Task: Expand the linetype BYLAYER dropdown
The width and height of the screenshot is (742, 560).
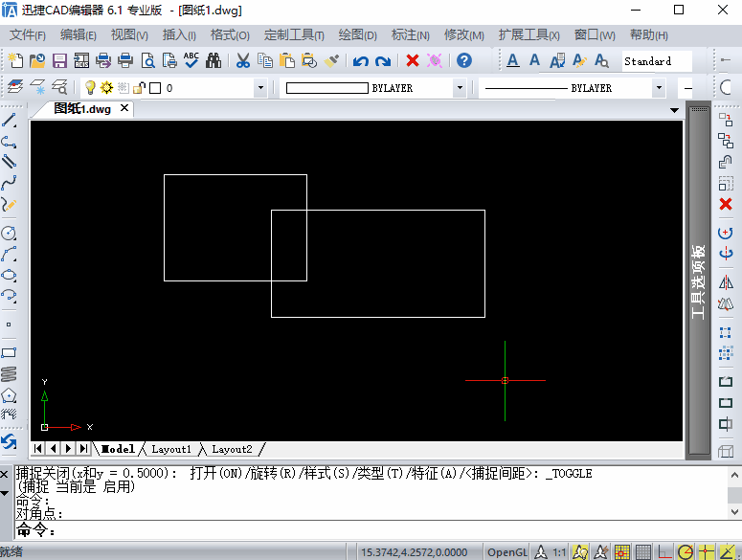Action: tap(659, 88)
